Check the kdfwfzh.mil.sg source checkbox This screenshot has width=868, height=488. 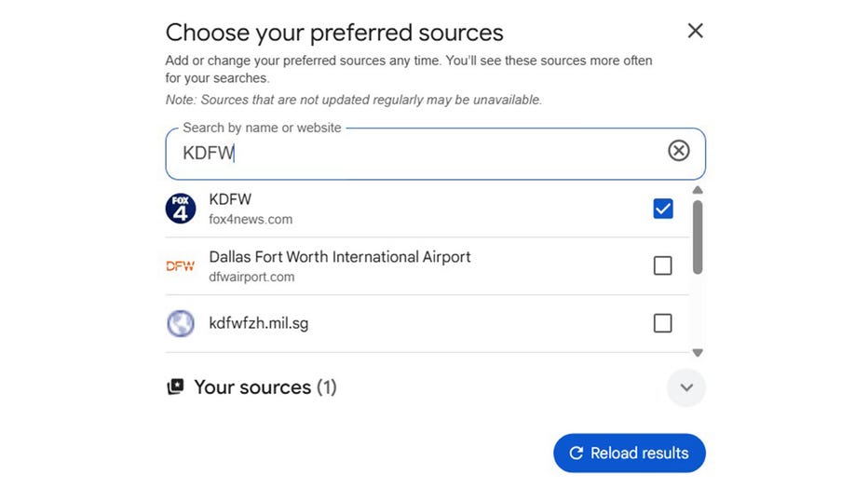tap(662, 323)
